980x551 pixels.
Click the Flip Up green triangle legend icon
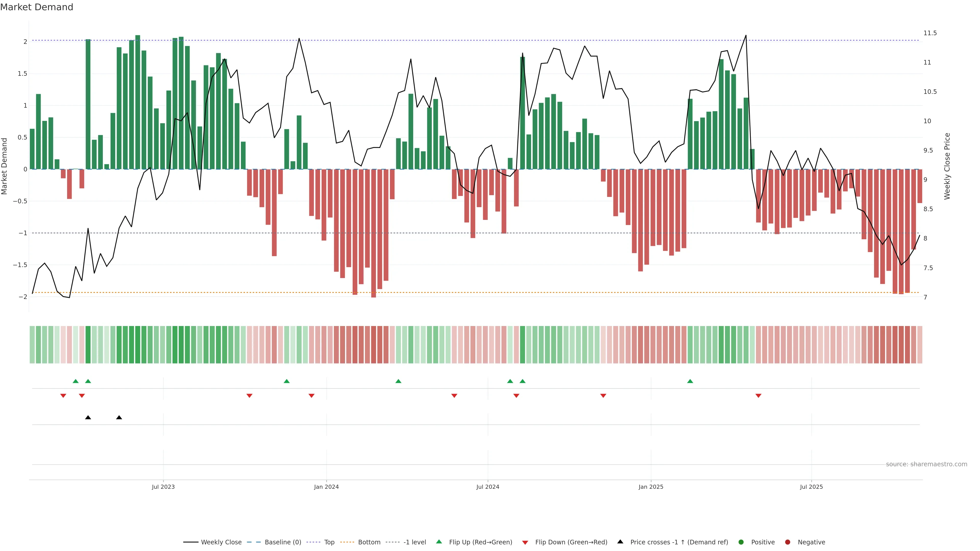[439, 542]
